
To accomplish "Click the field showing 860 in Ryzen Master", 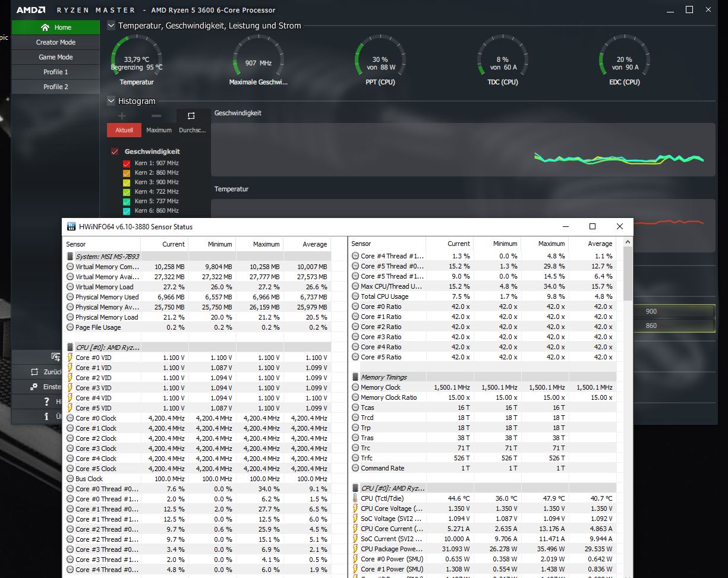I will point(673,326).
